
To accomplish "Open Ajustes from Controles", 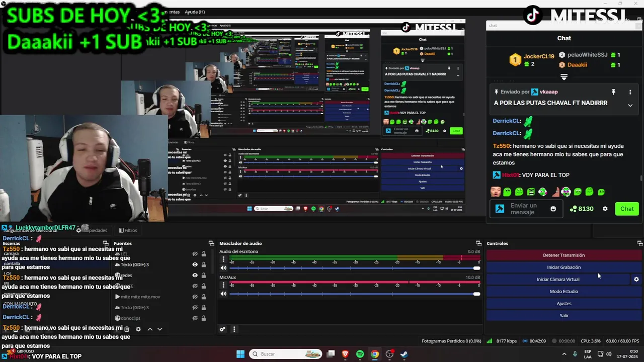I will point(563,303).
